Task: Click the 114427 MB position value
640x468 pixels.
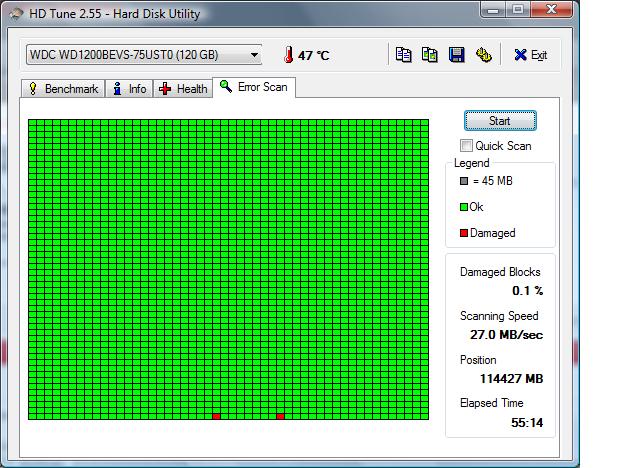Action: pos(511,379)
